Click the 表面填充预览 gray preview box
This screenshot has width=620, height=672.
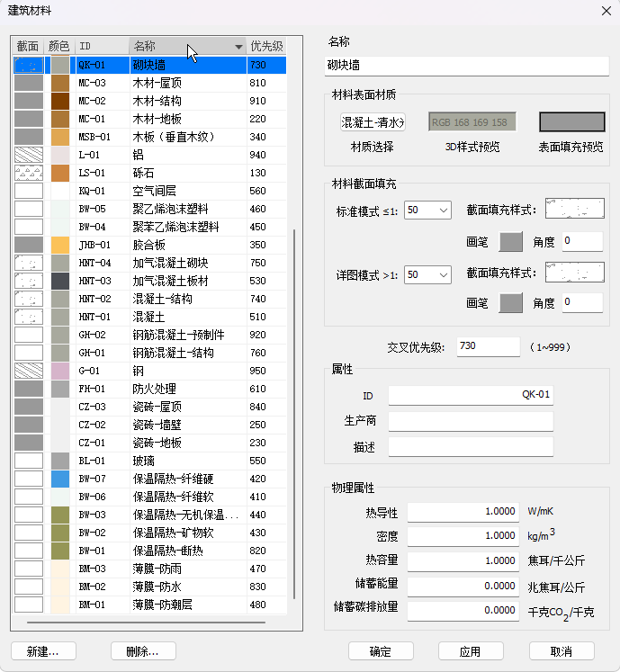[x=571, y=122]
